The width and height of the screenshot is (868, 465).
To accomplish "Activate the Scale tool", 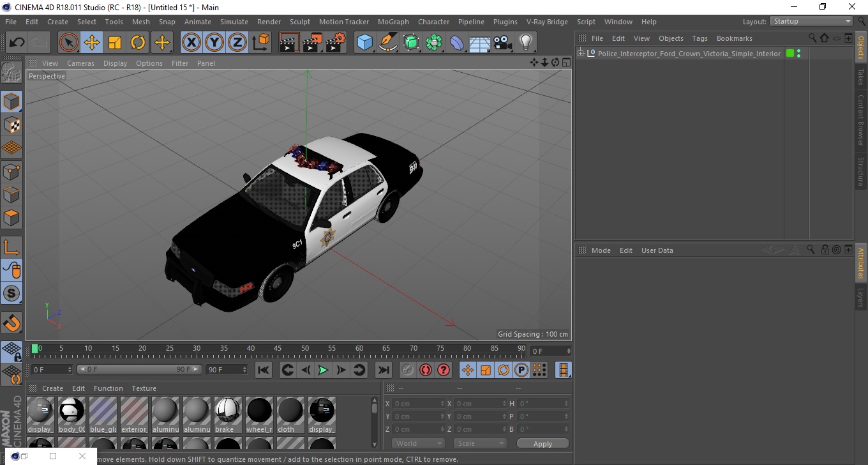I will pyautogui.click(x=115, y=43).
